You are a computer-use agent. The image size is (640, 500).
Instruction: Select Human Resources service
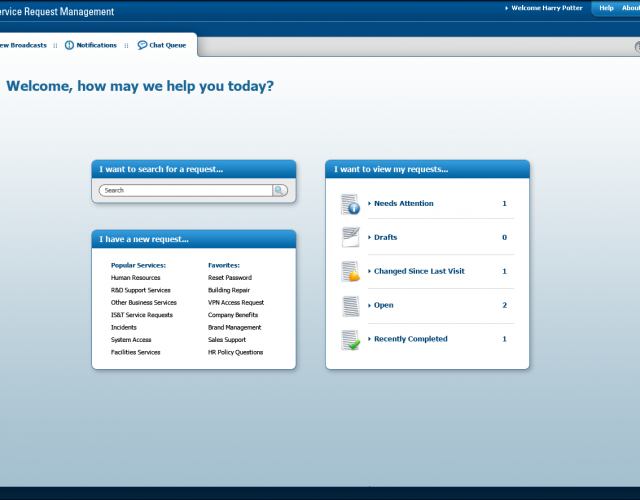coord(136,278)
